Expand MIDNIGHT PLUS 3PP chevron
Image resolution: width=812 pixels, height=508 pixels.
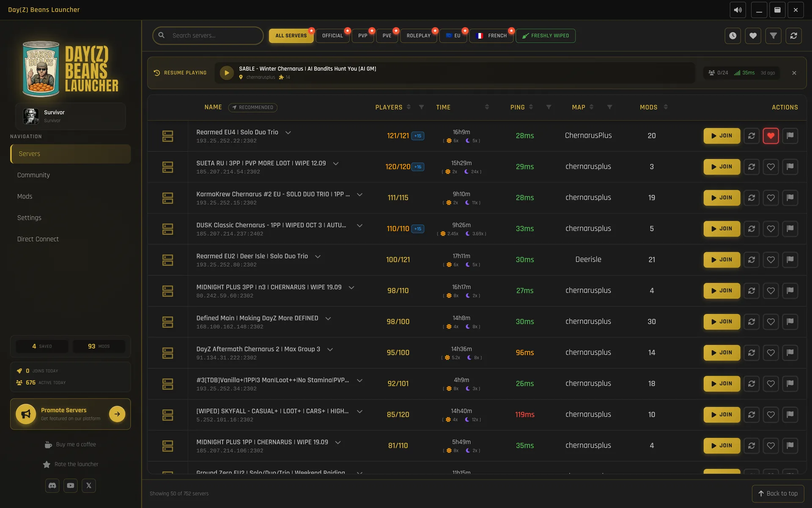tap(351, 287)
